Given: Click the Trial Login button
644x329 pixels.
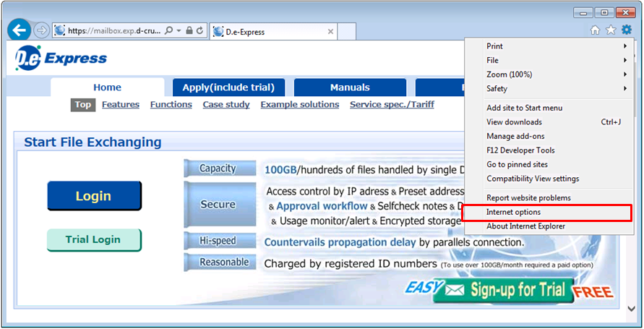Looking at the screenshot, I should 93,240.
